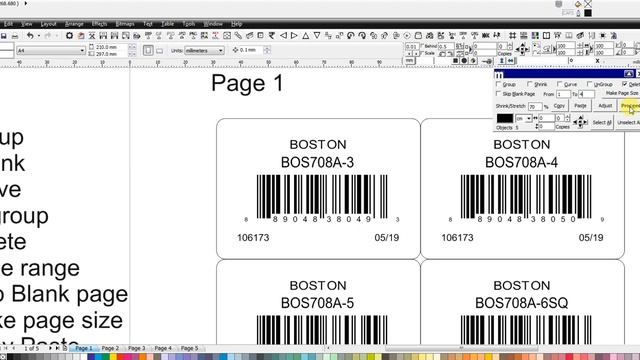The image size is (640, 360).
Task: Open the A4 page size dropdown
Action: click(x=82, y=51)
